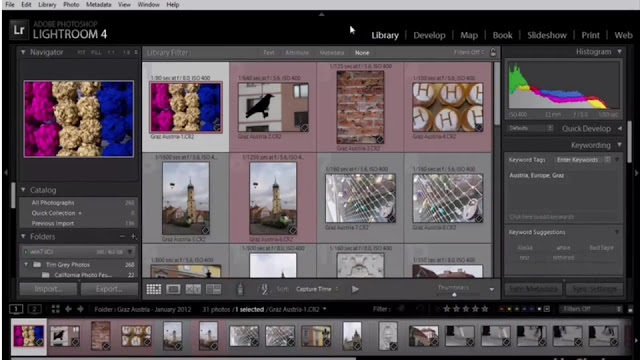640x360 pixels.
Task: Lock the Library Filter padlock
Action: [x=493, y=52]
